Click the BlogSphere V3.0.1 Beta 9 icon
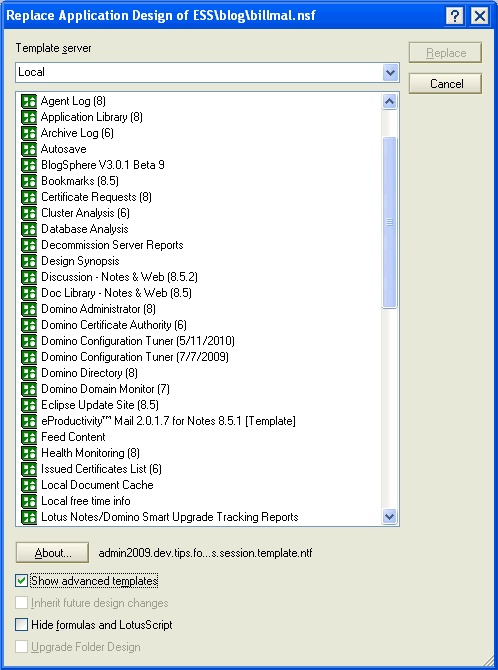This screenshot has height=670, width=498. click(x=29, y=165)
